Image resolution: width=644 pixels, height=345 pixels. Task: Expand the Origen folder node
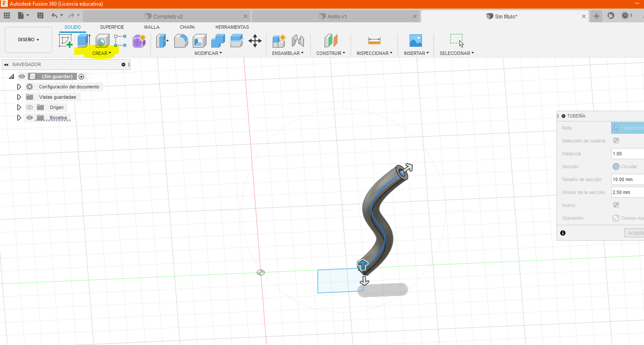[x=19, y=107]
